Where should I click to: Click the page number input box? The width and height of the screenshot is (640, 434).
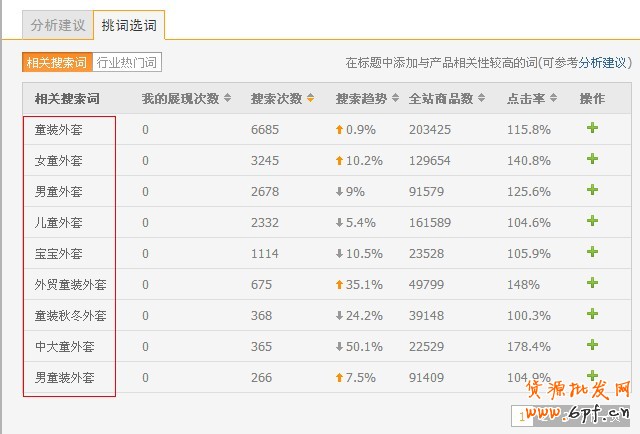click(525, 415)
